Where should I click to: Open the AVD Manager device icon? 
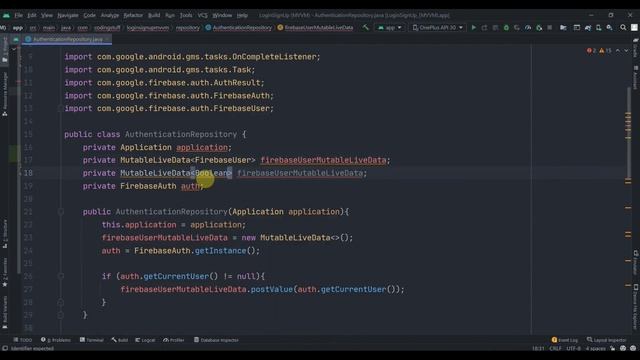click(x=598, y=27)
